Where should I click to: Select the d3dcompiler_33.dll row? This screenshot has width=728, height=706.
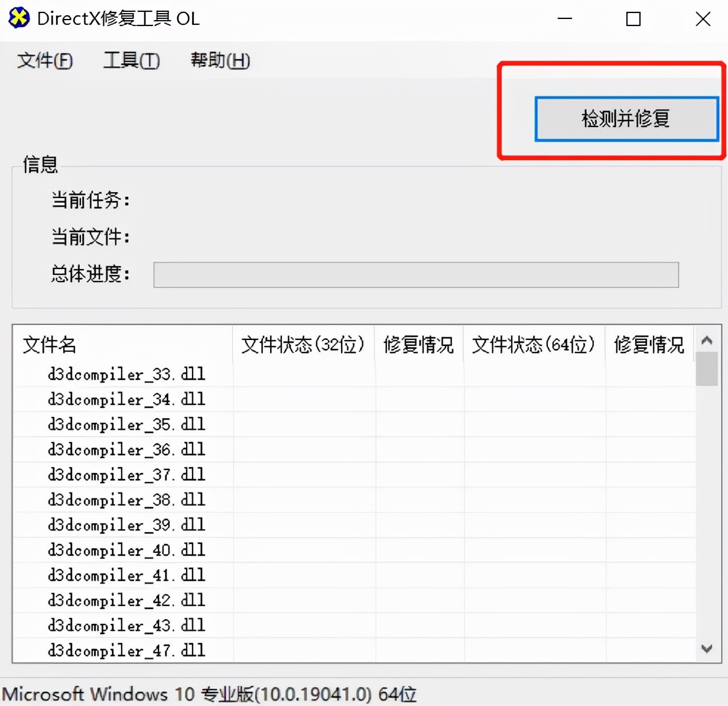point(126,374)
